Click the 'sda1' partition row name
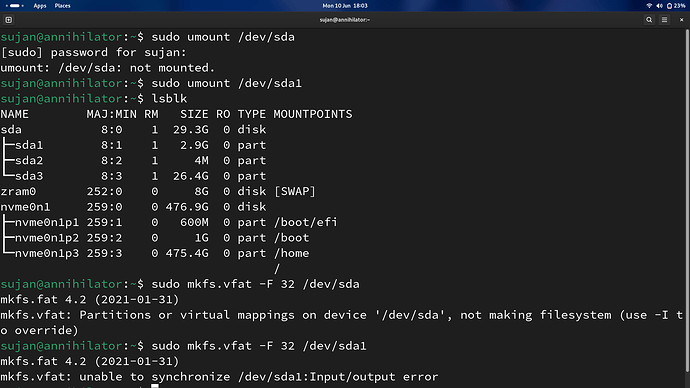The image size is (690, 388). click(29, 145)
